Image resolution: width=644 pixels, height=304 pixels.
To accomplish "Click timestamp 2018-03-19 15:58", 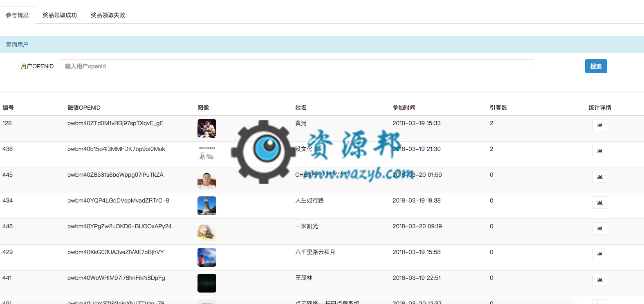I will (417, 252).
